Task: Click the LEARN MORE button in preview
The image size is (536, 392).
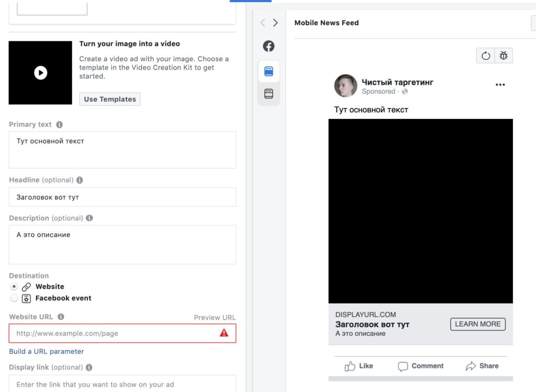Action: (477, 324)
